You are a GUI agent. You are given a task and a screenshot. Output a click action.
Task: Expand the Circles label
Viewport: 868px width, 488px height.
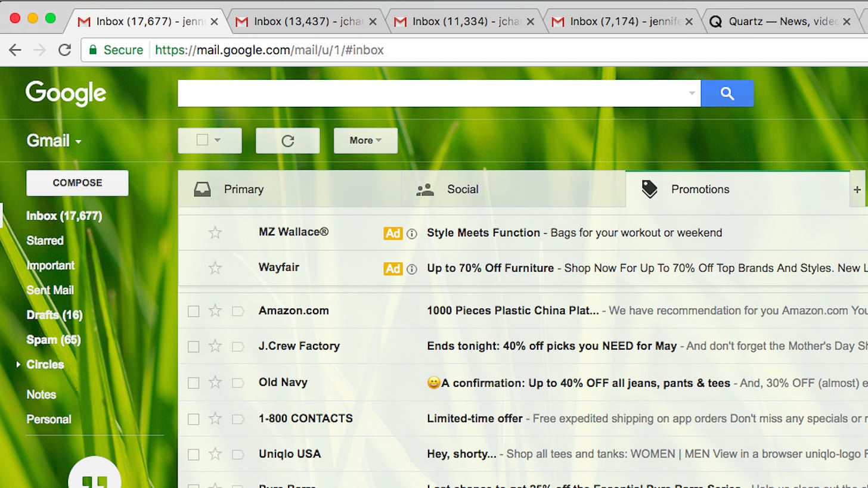(x=18, y=364)
